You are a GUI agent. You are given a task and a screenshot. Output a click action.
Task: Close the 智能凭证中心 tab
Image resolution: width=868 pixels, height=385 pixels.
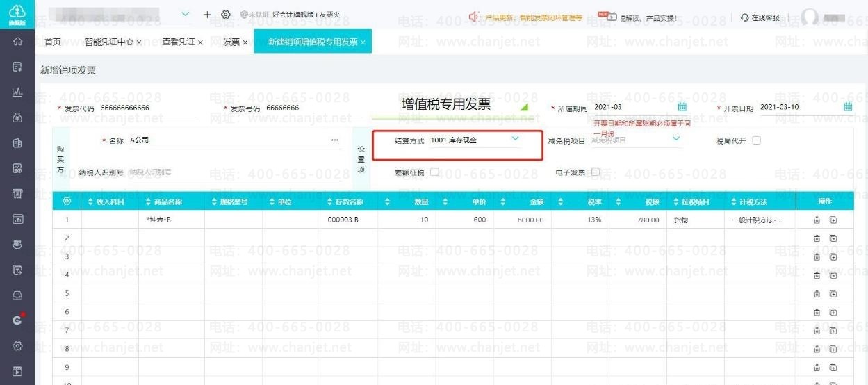[x=139, y=42]
